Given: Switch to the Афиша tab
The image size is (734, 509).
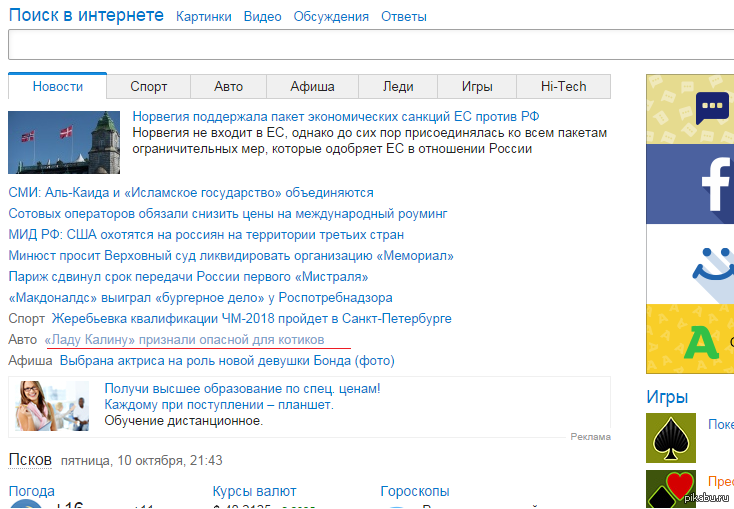Looking at the screenshot, I should [x=312, y=87].
